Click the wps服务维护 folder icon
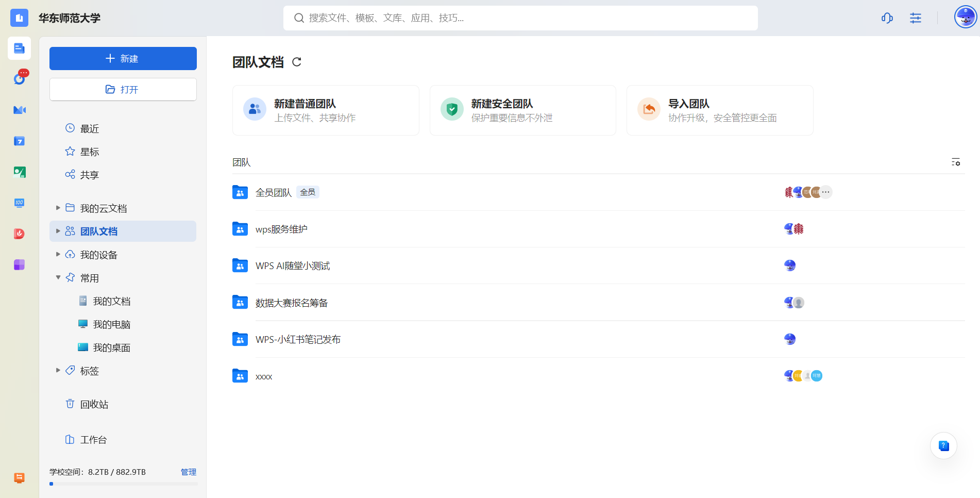Image resolution: width=980 pixels, height=498 pixels. [240, 229]
